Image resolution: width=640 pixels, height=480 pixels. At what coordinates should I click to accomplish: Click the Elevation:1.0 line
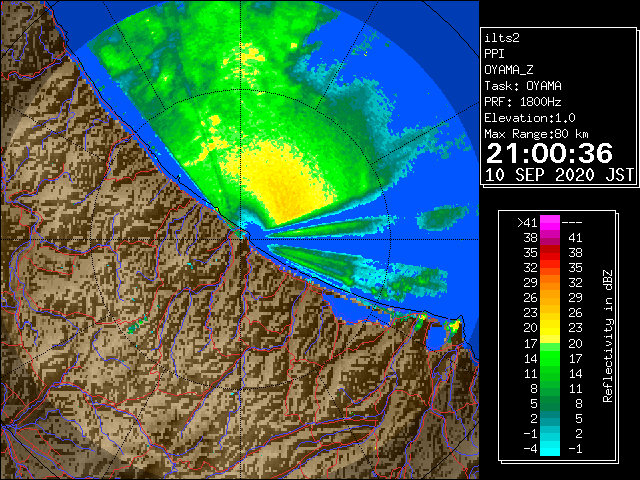tap(530, 118)
